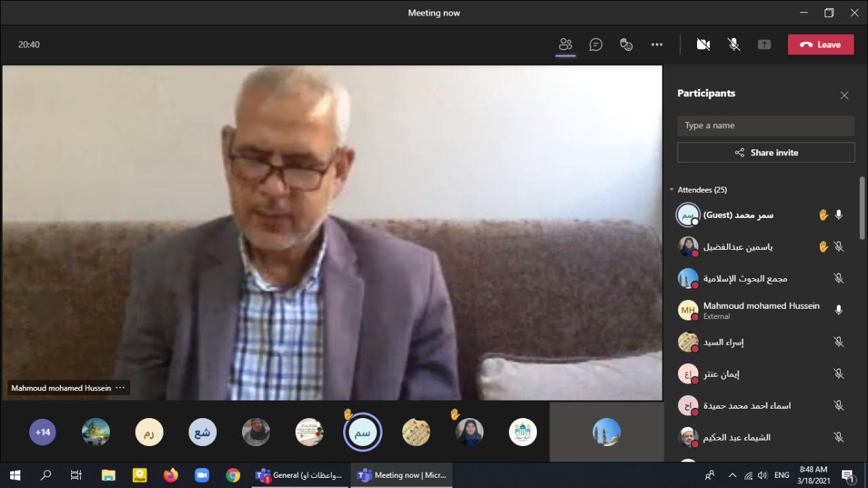This screenshot has width=868, height=488.
Task: Launch Firefox from the taskbar
Action: click(171, 475)
